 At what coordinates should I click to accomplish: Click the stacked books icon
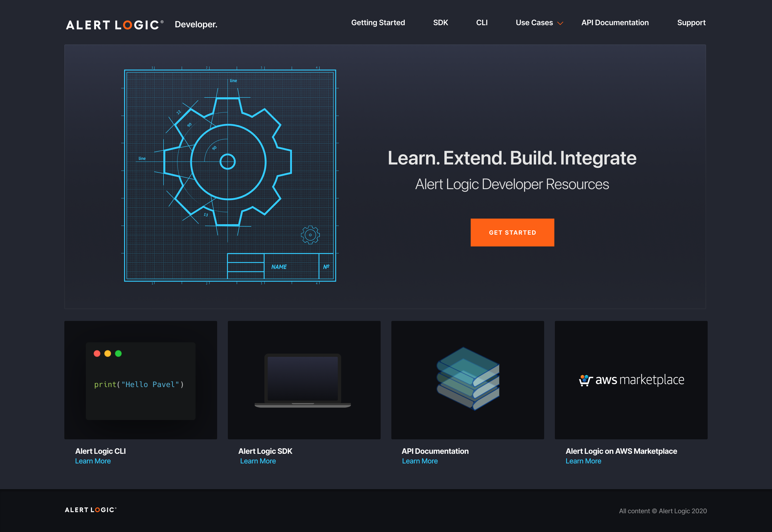tap(468, 379)
